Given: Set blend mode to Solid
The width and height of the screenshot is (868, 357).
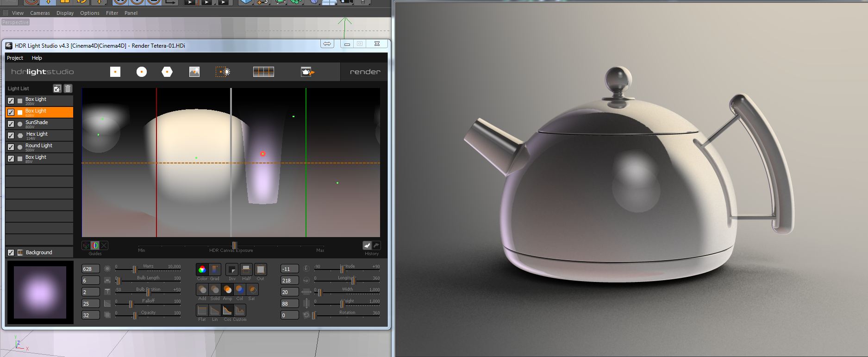Looking at the screenshot, I should coord(215,290).
